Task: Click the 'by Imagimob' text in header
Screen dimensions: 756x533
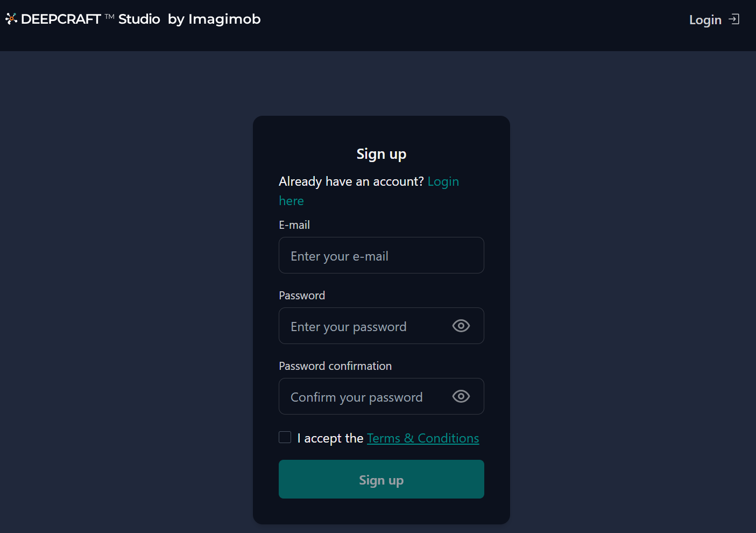Action: coord(214,19)
